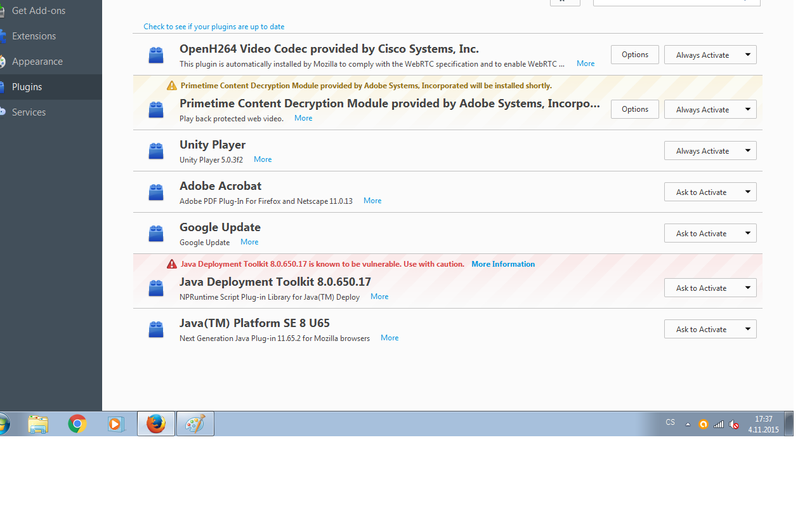Viewport: 812px width, 508px height.
Task: Select the Java(TM) Platform SE 8 U65 title
Action: click(x=254, y=323)
